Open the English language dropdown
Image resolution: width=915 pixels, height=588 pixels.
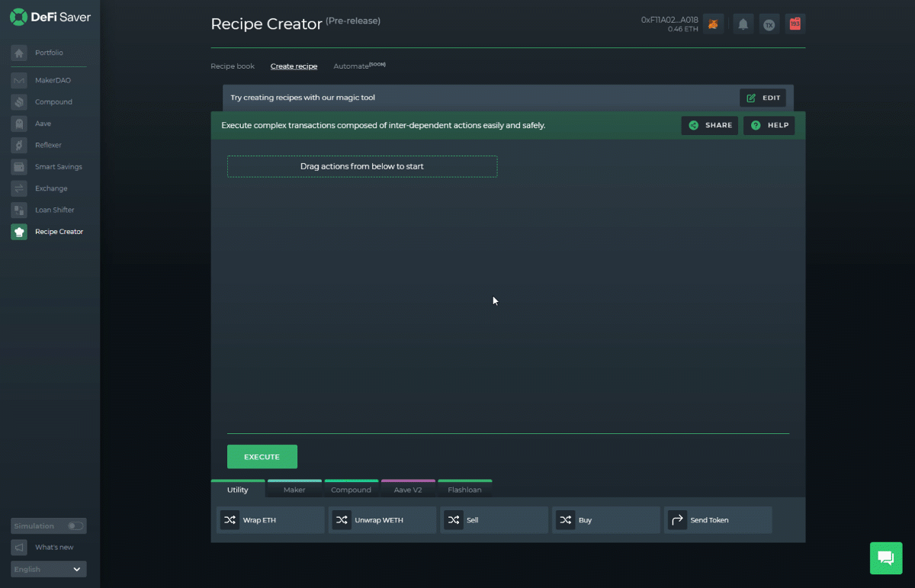pyautogui.click(x=48, y=569)
